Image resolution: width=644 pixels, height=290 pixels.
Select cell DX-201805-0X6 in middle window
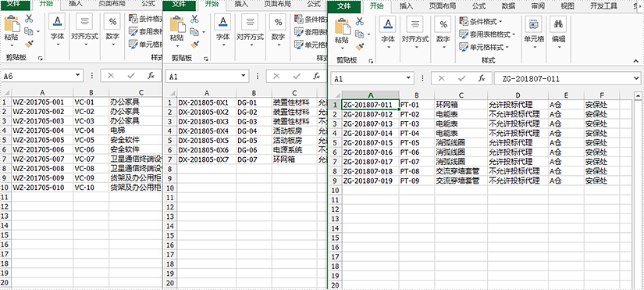point(207,149)
